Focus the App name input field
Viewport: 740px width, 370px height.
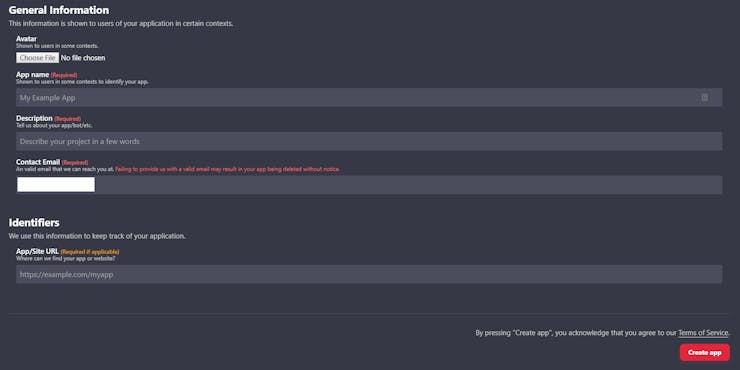tap(369, 97)
